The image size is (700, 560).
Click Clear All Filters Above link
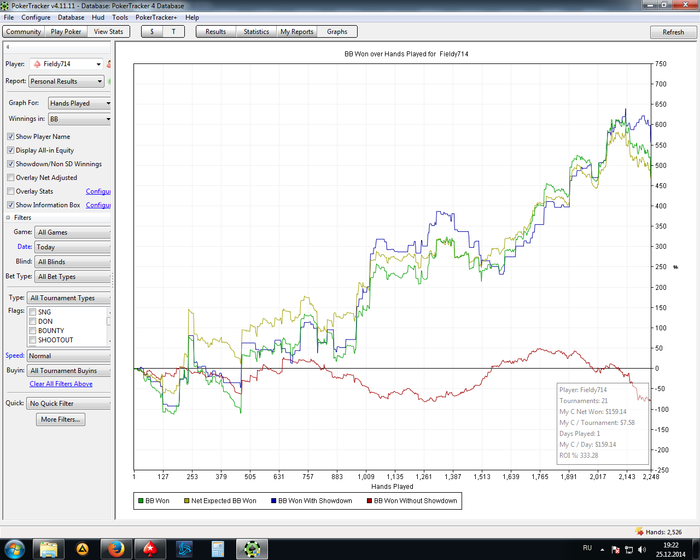[61, 384]
